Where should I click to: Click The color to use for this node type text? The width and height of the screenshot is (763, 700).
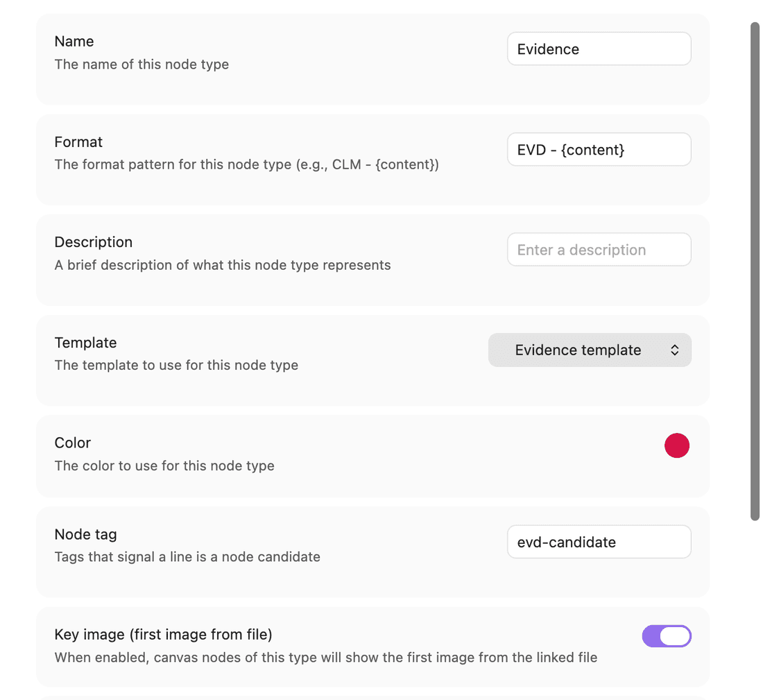[164, 466]
